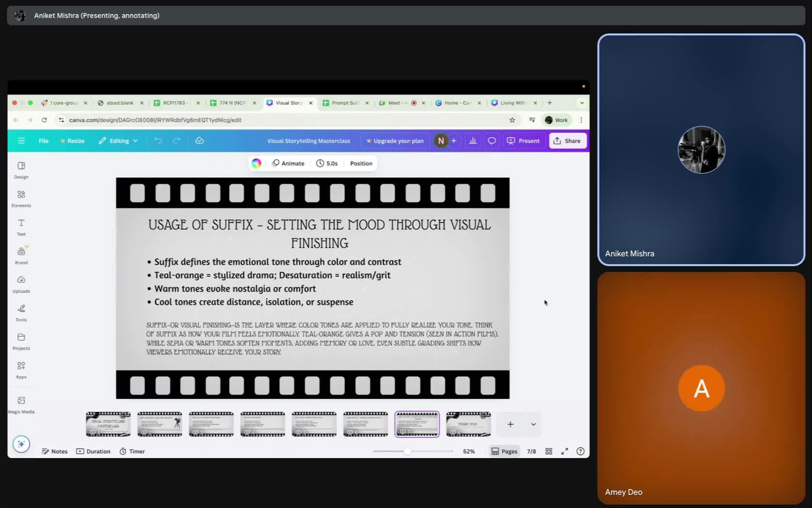The image size is (812, 508).
Task: Toggle the Pages thumbnail strip
Action: click(504, 451)
